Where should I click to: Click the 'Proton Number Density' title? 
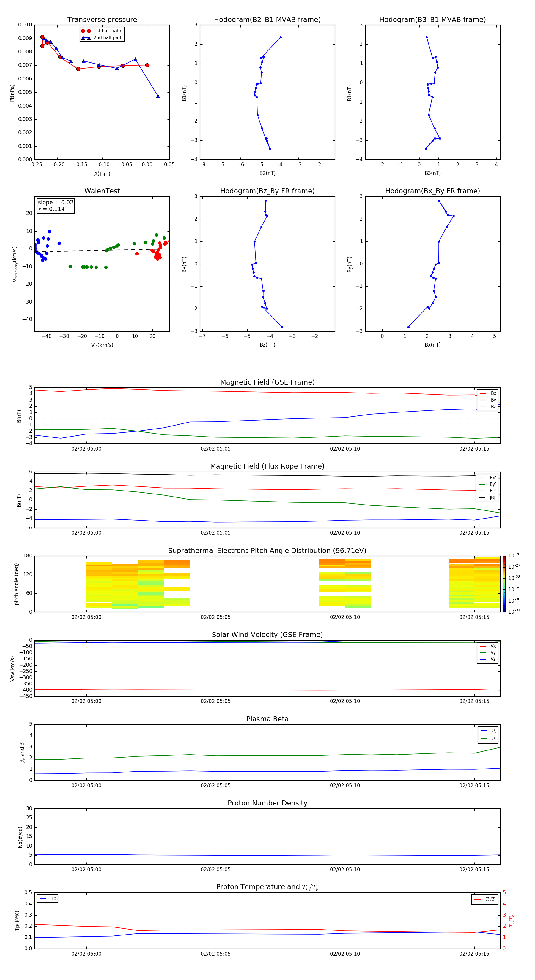click(267, 803)
